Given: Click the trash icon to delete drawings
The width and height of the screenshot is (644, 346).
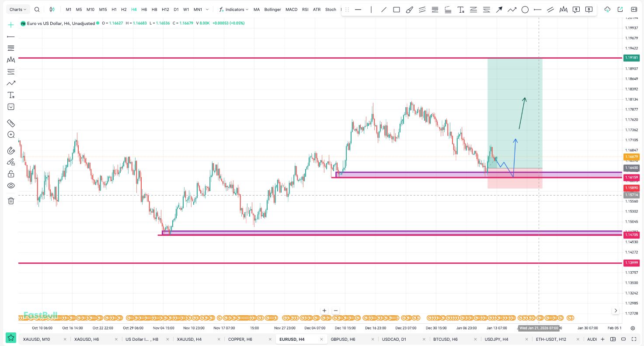Looking at the screenshot, I should pyautogui.click(x=11, y=201).
